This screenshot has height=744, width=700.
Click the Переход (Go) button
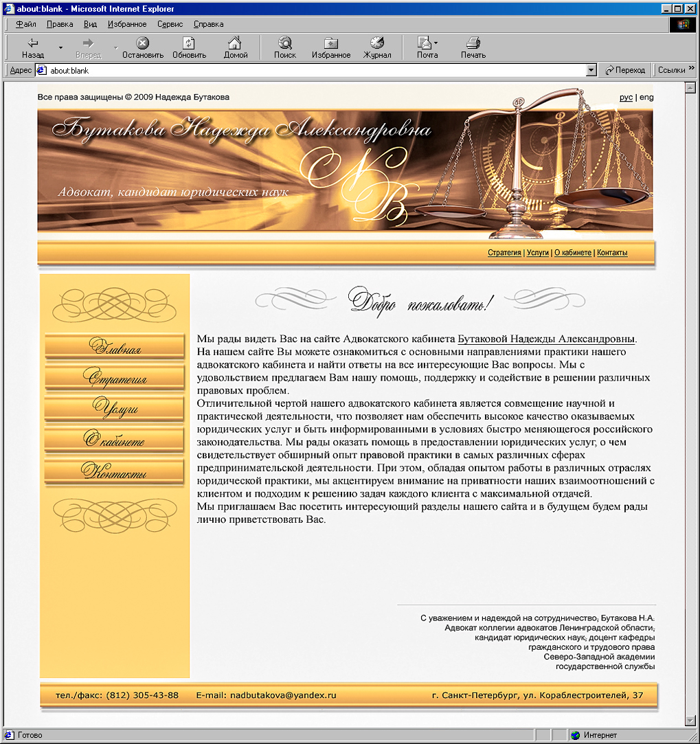(x=625, y=70)
